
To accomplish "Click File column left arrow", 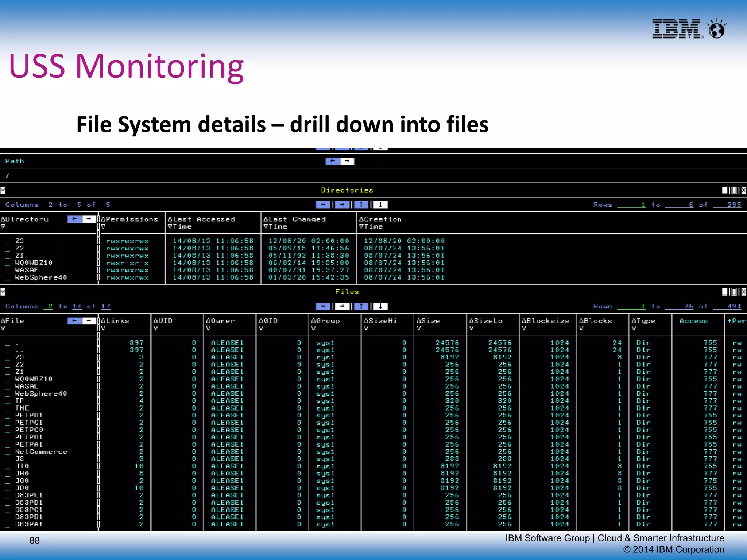I will click(x=74, y=320).
